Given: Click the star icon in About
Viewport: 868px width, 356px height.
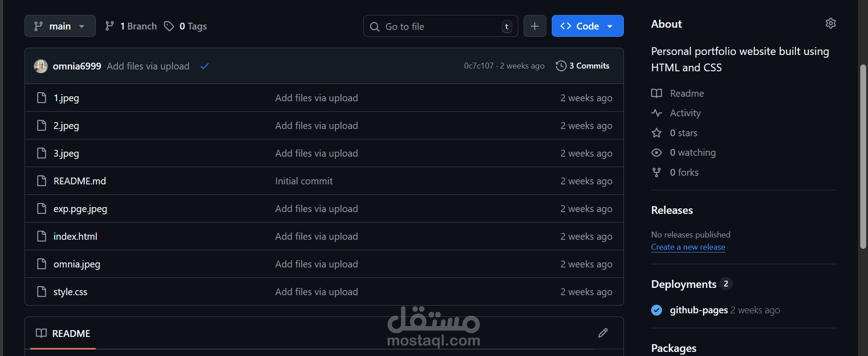Looking at the screenshot, I should (x=657, y=133).
